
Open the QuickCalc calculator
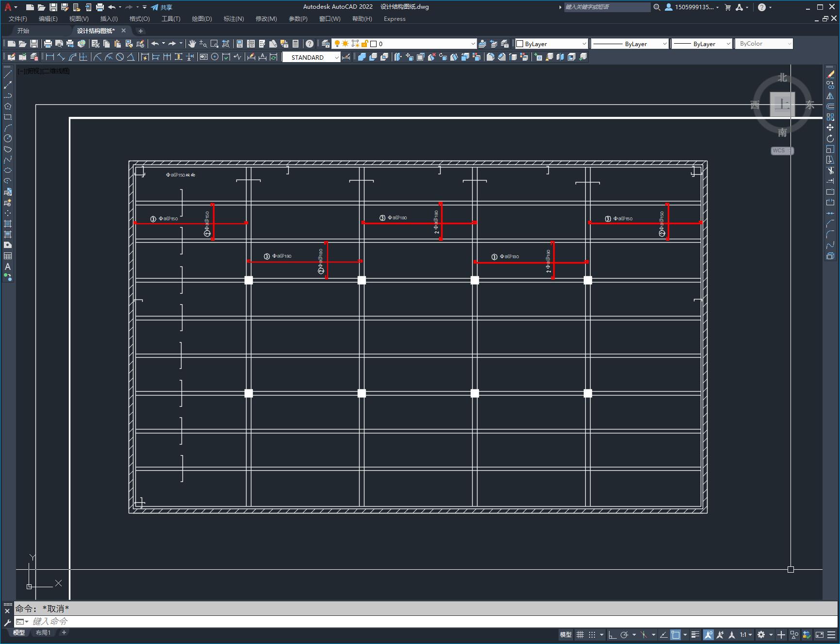(296, 44)
